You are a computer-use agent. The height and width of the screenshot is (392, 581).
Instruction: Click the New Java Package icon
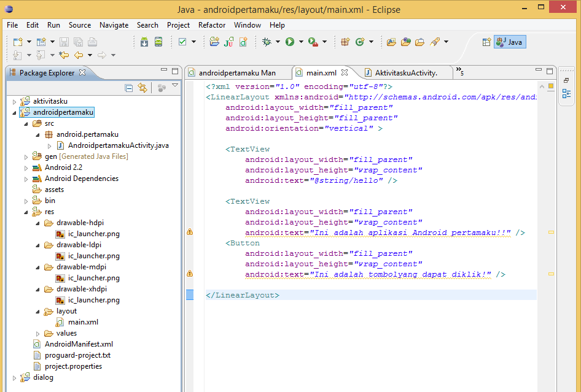[x=345, y=42]
